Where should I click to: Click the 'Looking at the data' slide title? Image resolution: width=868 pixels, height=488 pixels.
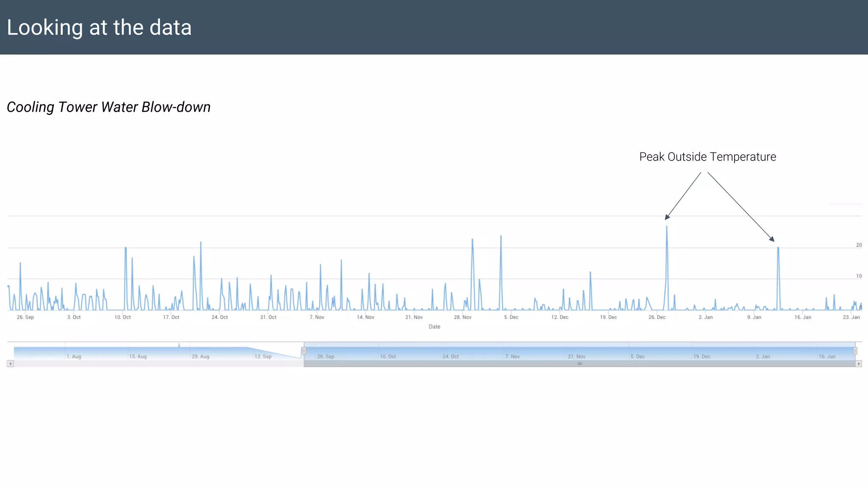pos(99,28)
